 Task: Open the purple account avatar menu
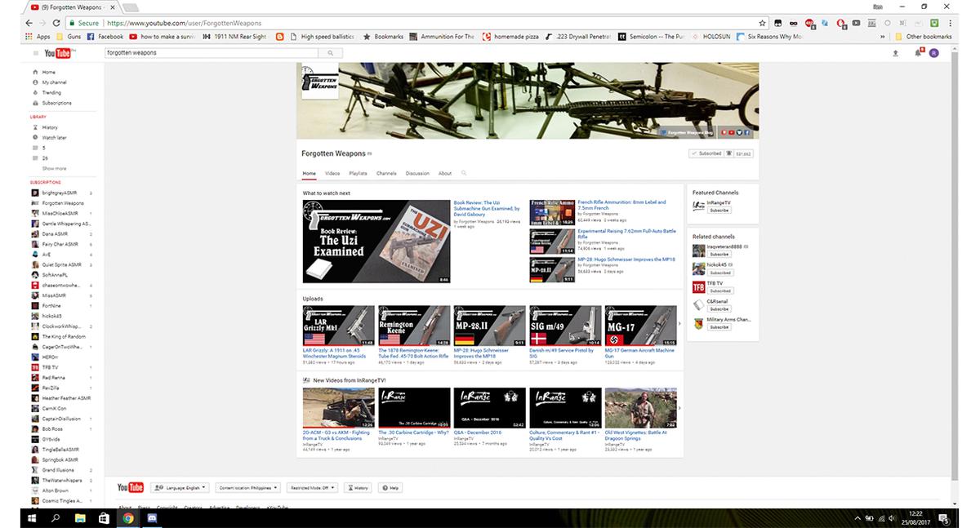coord(934,53)
